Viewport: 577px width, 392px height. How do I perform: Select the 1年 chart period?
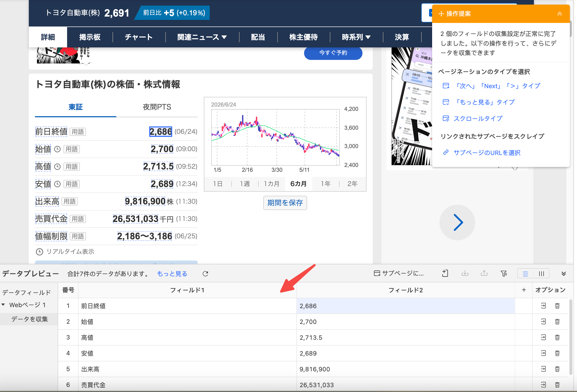tap(326, 184)
